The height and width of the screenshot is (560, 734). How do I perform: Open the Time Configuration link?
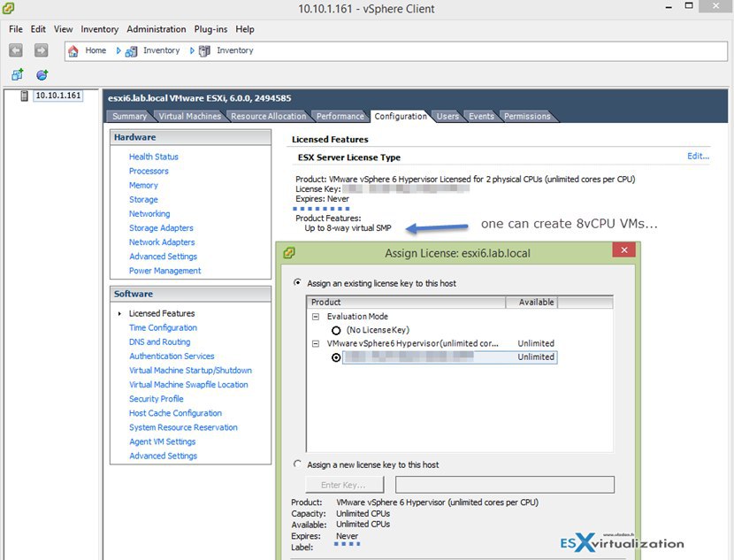click(163, 327)
